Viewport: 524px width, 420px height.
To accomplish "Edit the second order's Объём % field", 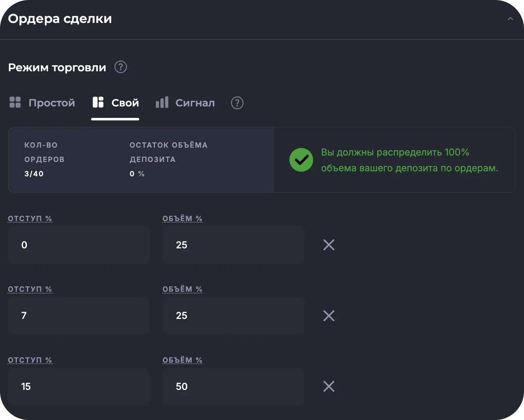I will (x=233, y=316).
